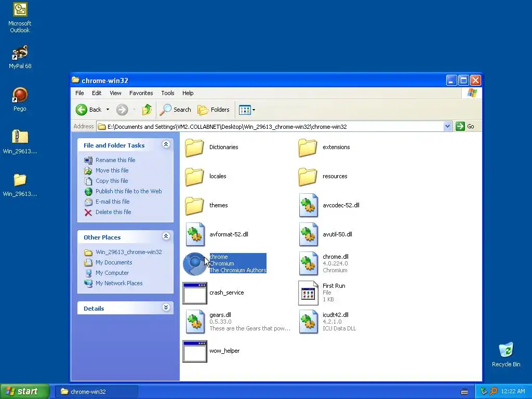Image resolution: width=532 pixels, height=399 pixels.
Task: Click the system tray clock
Action: [x=513, y=392]
